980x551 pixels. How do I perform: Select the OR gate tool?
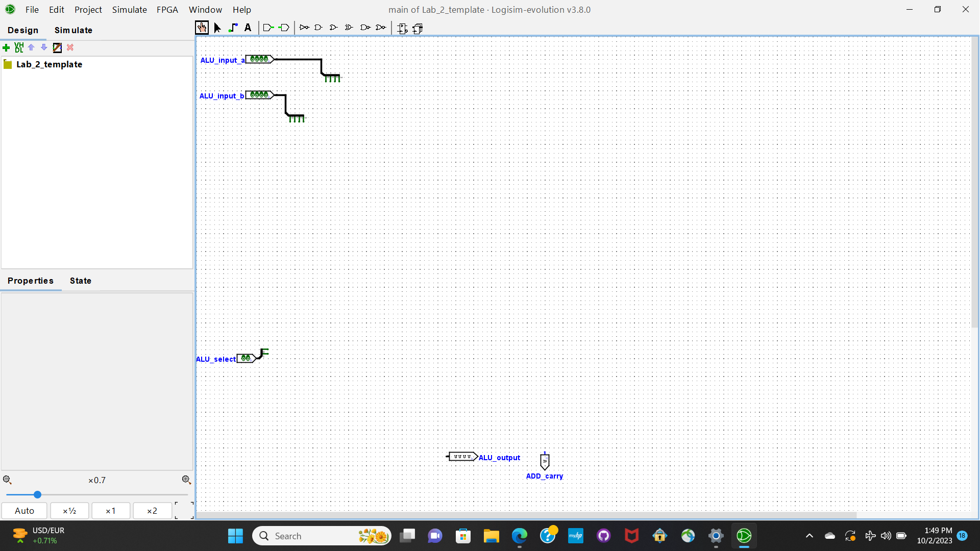(x=334, y=28)
